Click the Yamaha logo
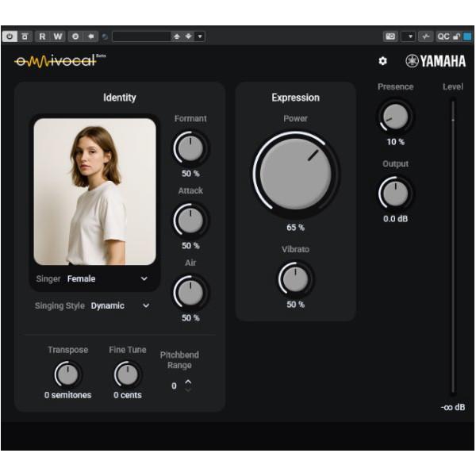This screenshot has height=476, width=476. [436, 61]
